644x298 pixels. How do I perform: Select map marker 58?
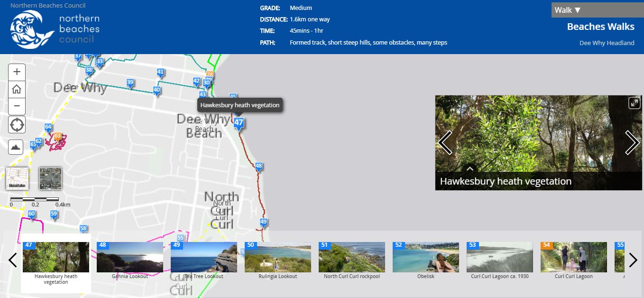coord(83,229)
